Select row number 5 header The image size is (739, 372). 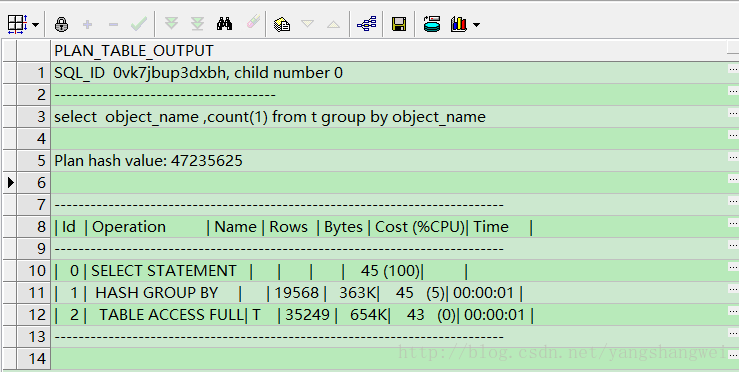[x=33, y=160]
